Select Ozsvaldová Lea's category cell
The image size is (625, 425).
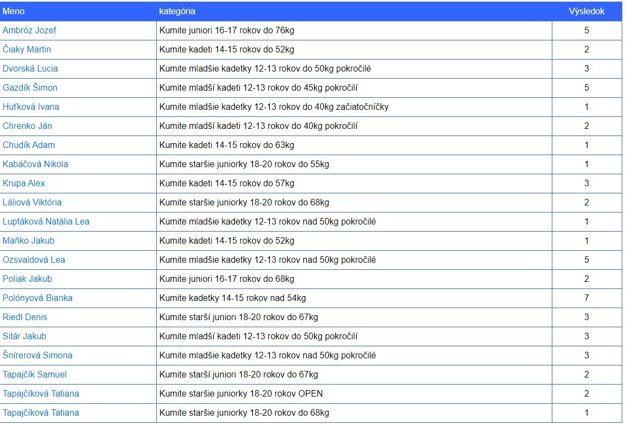[x=354, y=260]
